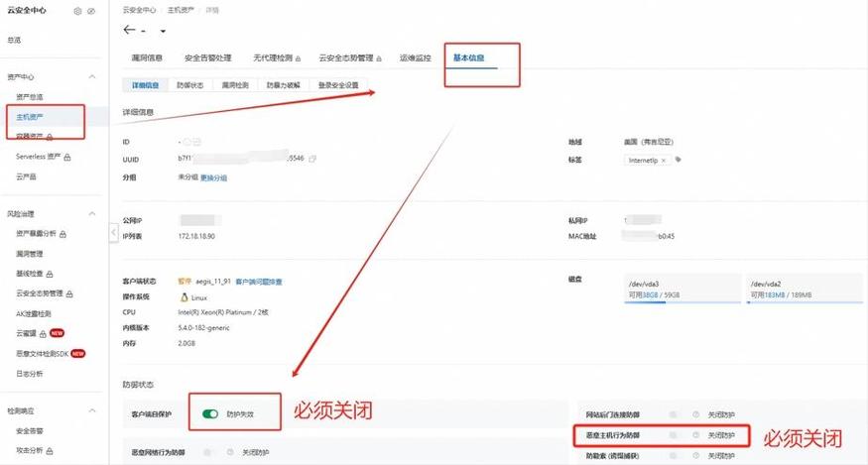
Task: Collapse the 资产中心 sidebar section
Action: click(x=92, y=76)
